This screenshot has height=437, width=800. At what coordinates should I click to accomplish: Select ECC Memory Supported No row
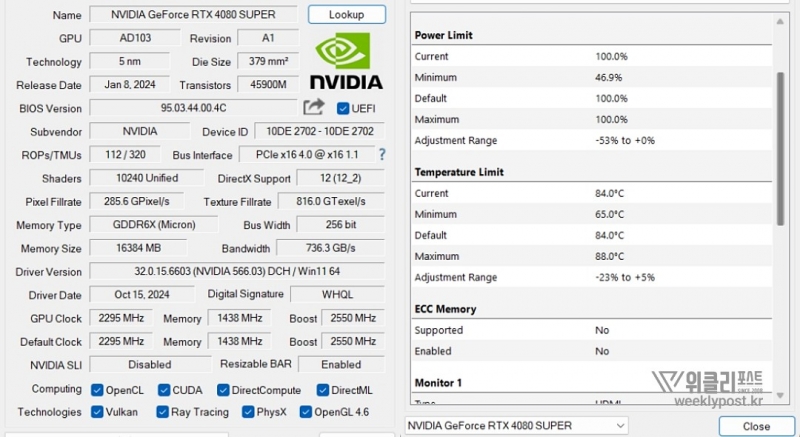point(592,330)
